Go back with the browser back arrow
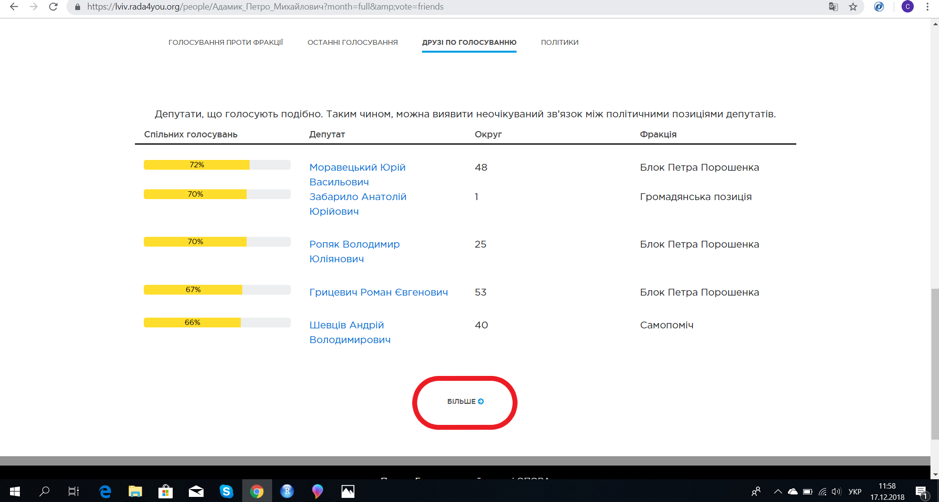 click(14, 7)
